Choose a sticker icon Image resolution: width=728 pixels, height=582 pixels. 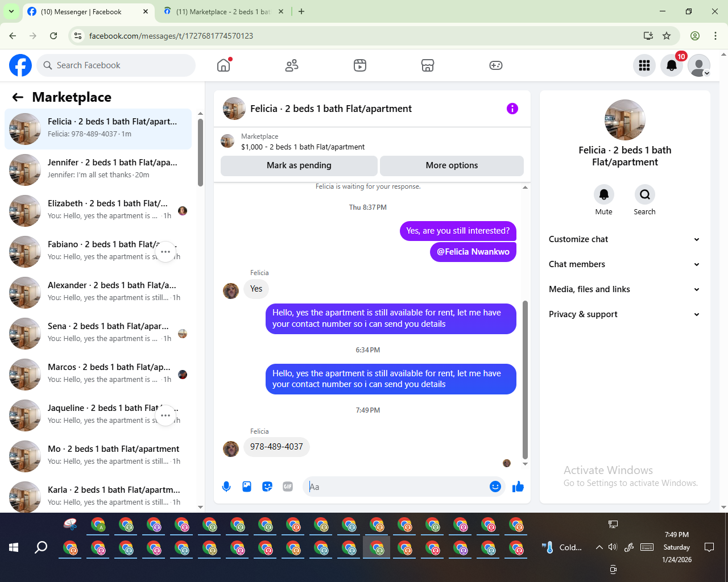[x=267, y=487]
